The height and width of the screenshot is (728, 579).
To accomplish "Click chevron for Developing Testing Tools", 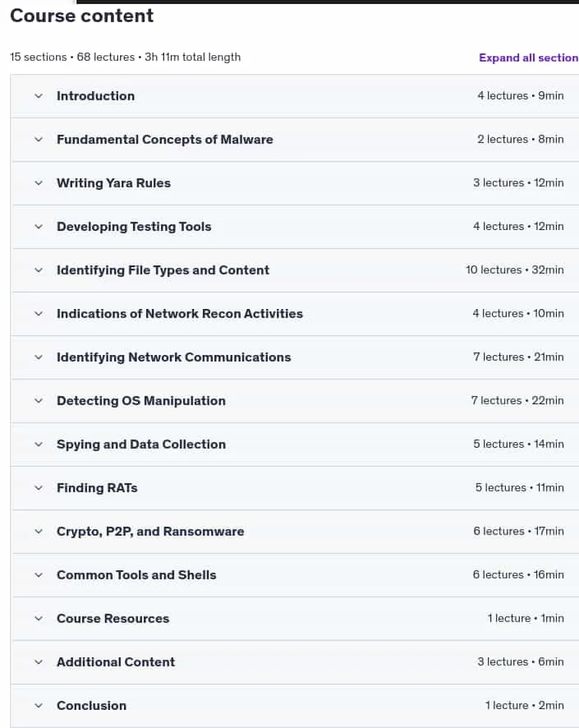I will pos(39,227).
